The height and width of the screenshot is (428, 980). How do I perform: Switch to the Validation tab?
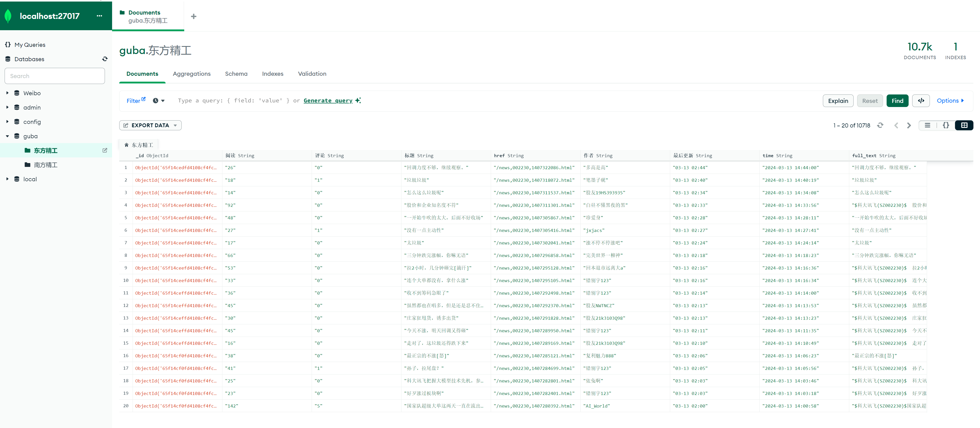[x=312, y=74]
